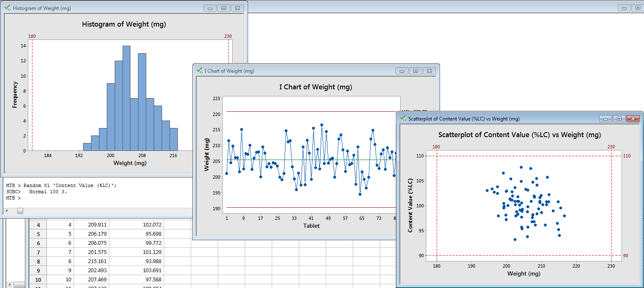Image resolution: width=644 pixels, height=288 pixels.
Task: Select the histogram 'Weight (mg)' x-axis label
Action: (130, 163)
